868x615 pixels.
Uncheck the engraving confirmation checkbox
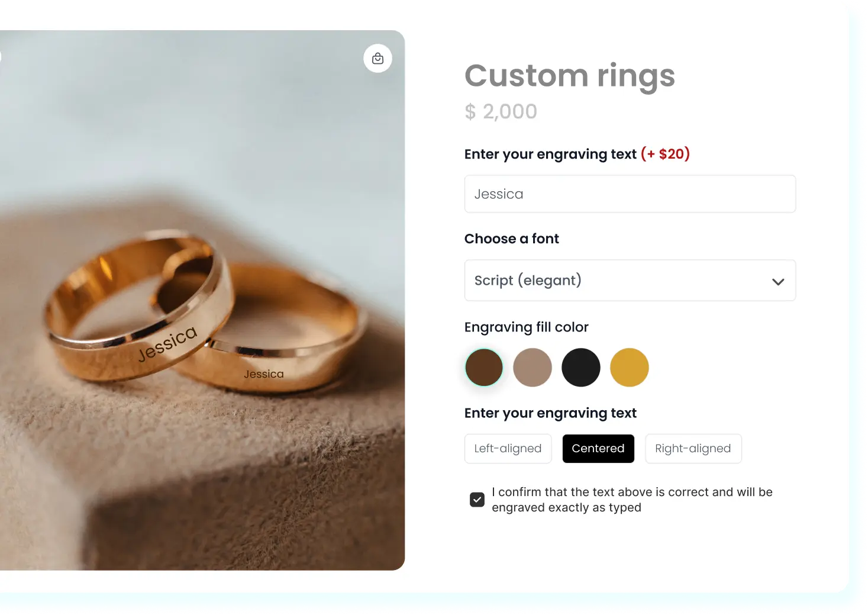pos(477,500)
